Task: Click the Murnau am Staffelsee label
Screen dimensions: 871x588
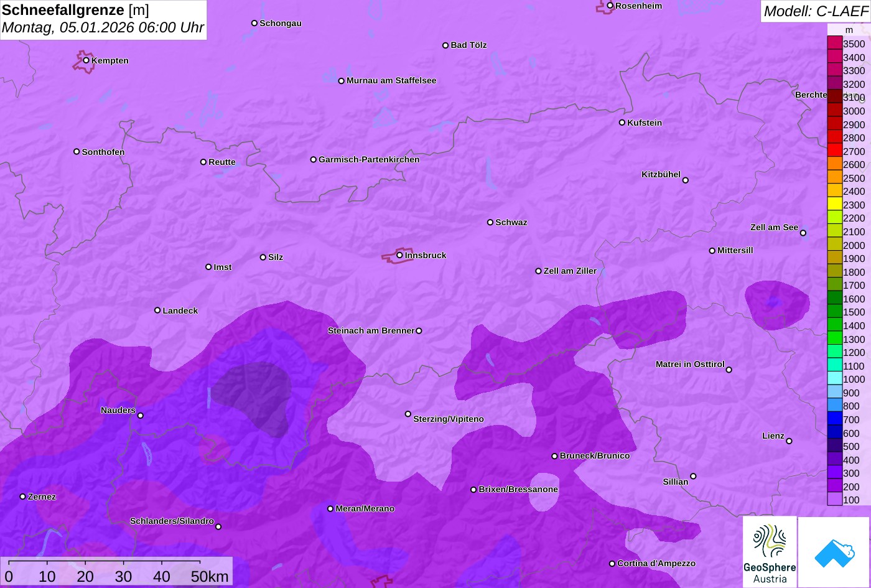Action: click(x=391, y=80)
